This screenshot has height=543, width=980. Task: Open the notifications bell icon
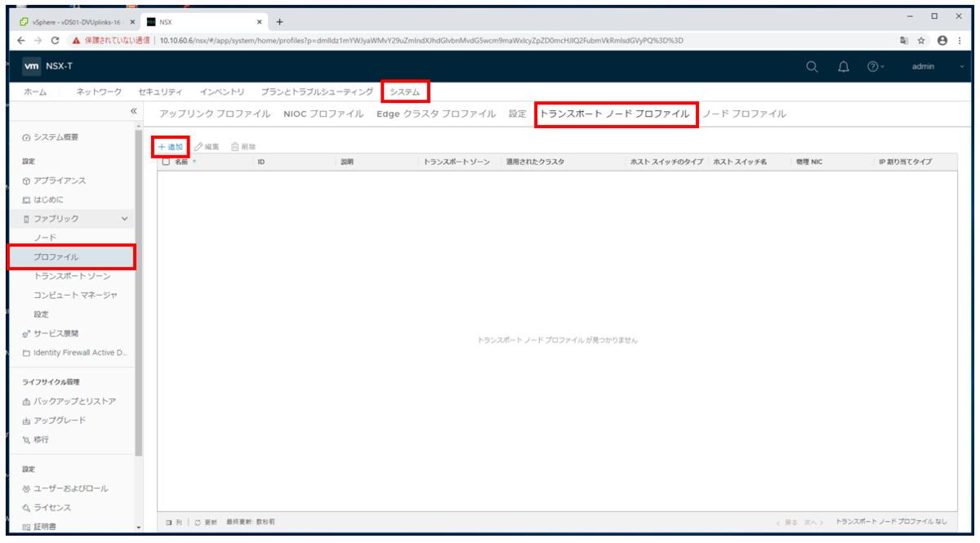point(844,67)
